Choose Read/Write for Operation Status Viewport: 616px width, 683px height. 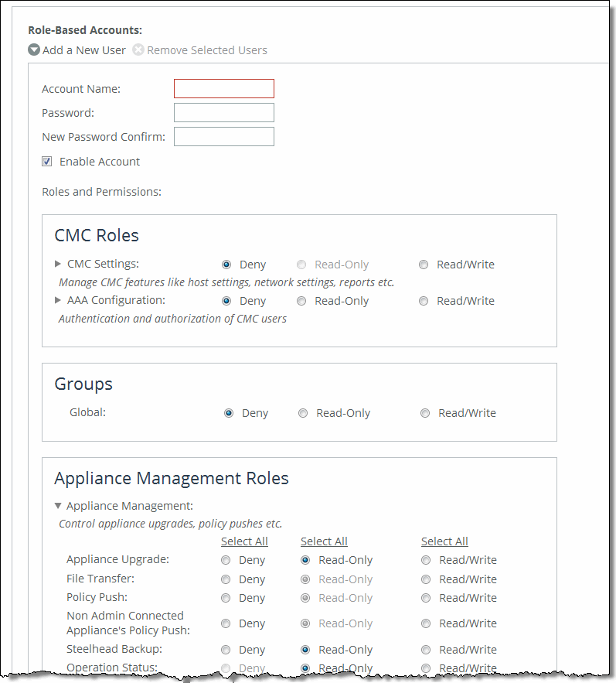(x=426, y=668)
